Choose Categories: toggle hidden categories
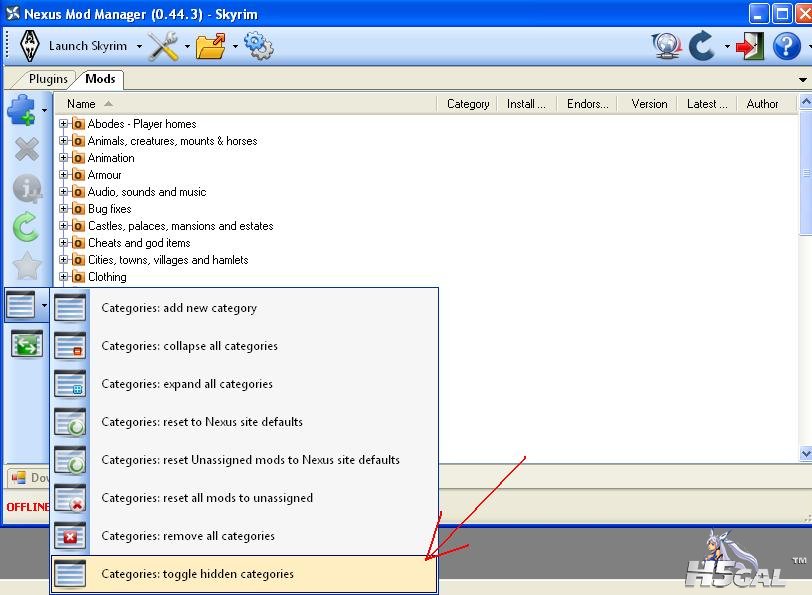The width and height of the screenshot is (812, 595). pyautogui.click(x=244, y=574)
